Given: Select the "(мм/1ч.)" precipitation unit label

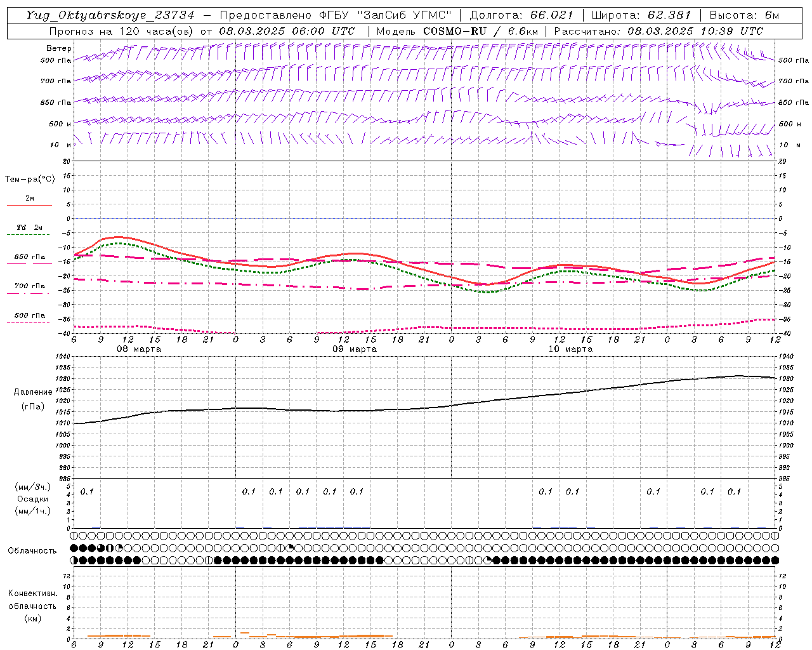Looking at the screenshot, I should [x=32, y=510].
